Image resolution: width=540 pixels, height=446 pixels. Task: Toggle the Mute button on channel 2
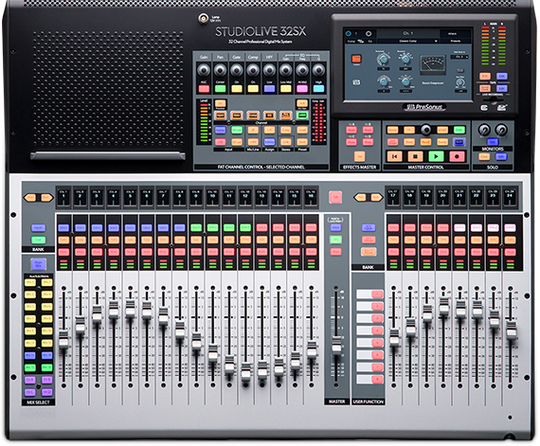(x=80, y=252)
